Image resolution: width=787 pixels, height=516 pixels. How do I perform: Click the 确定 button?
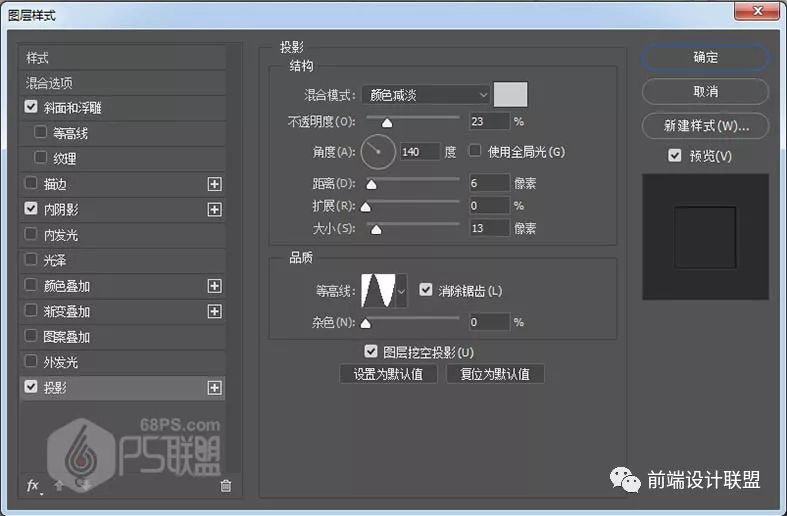tap(705, 57)
